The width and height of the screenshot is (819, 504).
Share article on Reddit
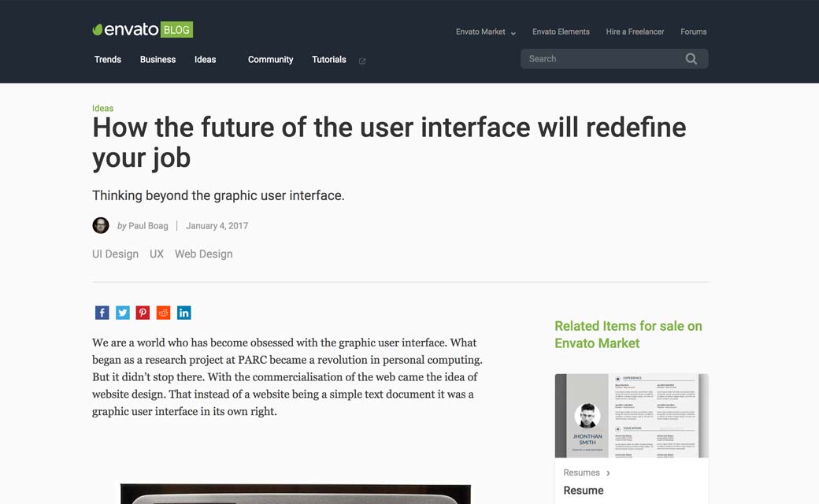click(163, 313)
